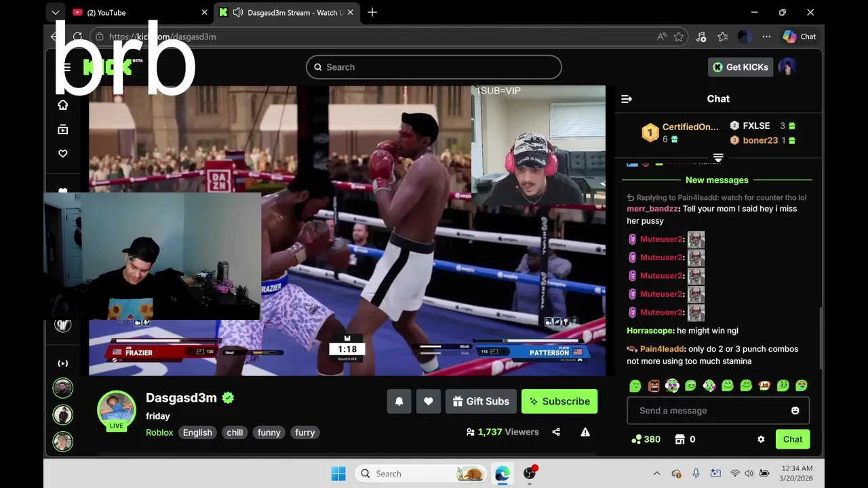View site information via the lock icon
Screen dimensions: 868x488
[100, 37]
